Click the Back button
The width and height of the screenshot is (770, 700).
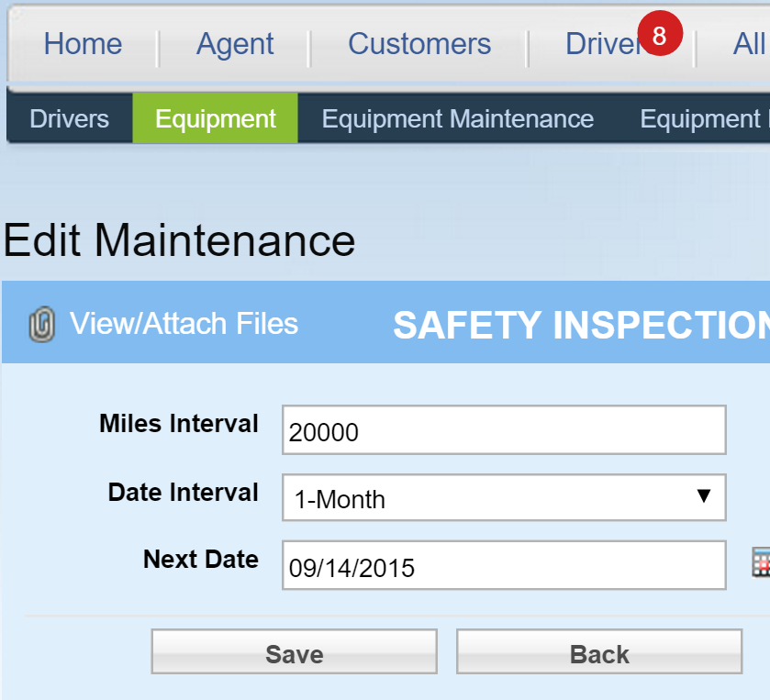tap(599, 651)
